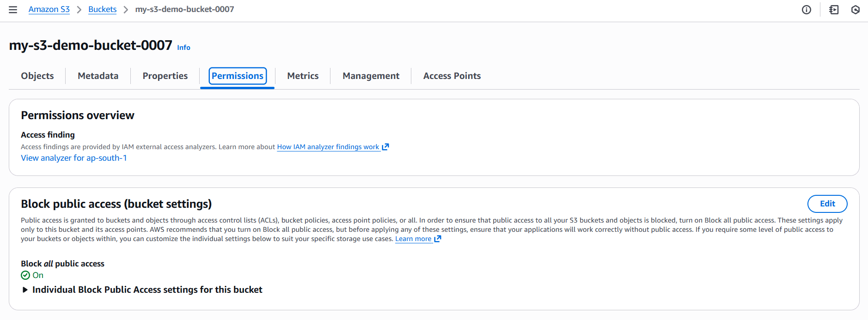Open the Learn more link
The width and height of the screenshot is (868, 320).
click(413, 239)
